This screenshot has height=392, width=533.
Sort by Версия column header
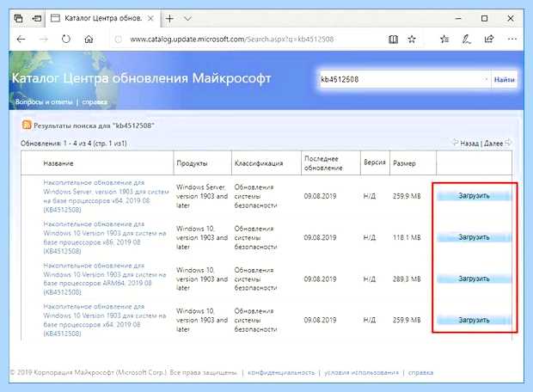[x=374, y=162]
